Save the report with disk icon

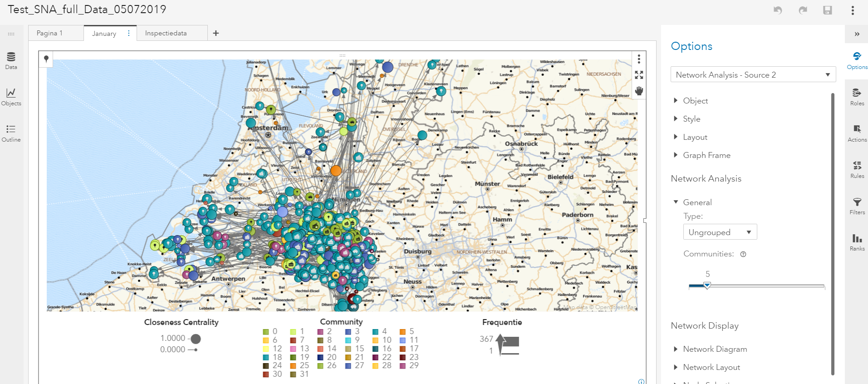click(828, 10)
